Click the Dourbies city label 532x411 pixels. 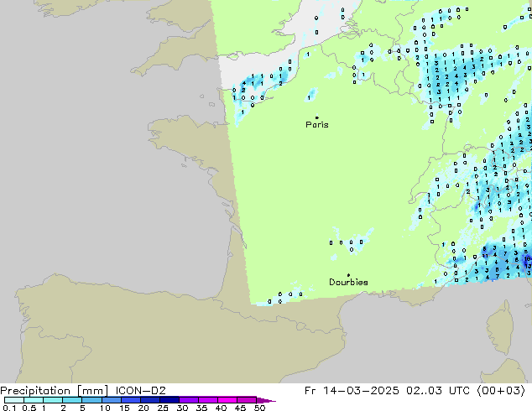point(348,282)
